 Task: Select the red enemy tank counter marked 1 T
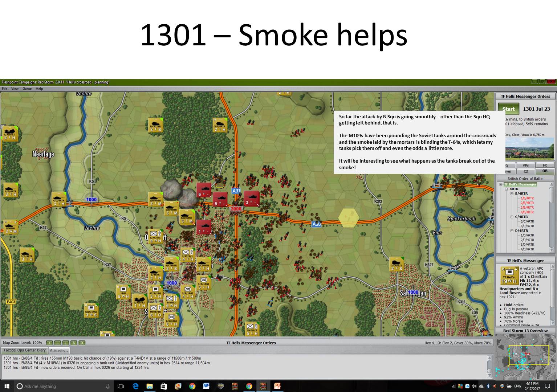[204, 227]
